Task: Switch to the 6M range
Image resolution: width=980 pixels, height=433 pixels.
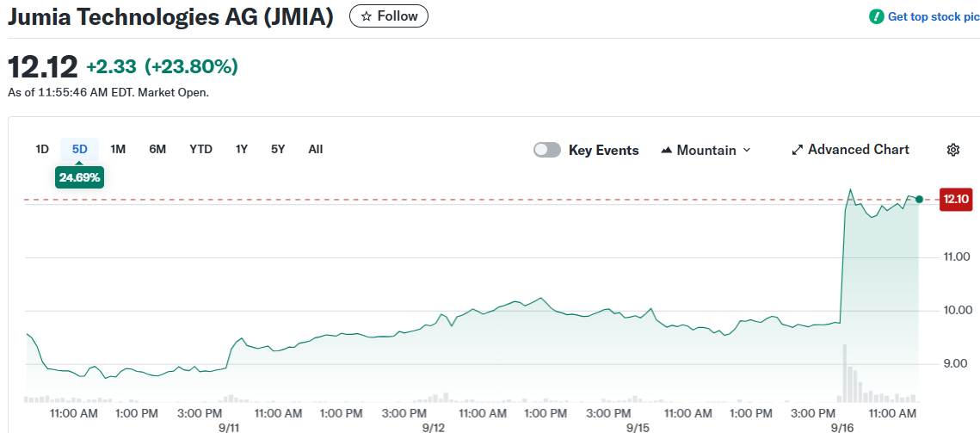Action: [x=157, y=150]
